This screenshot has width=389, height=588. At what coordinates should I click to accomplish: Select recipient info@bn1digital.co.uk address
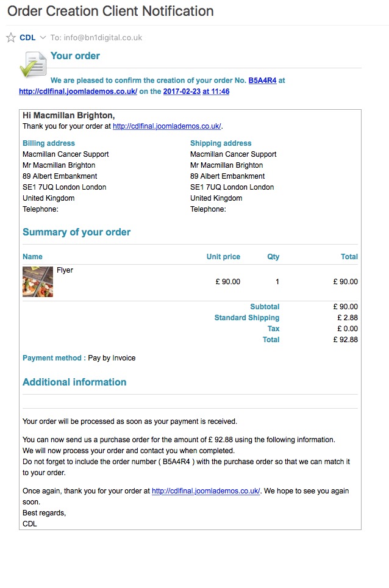tap(101, 38)
